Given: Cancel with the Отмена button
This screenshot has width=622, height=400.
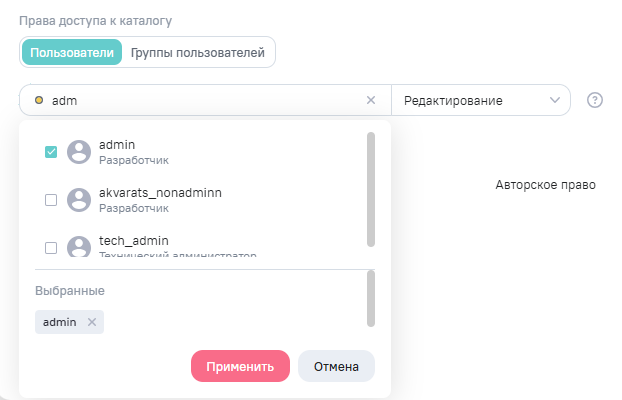Looking at the screenshot, I should [x=336, y=366].
